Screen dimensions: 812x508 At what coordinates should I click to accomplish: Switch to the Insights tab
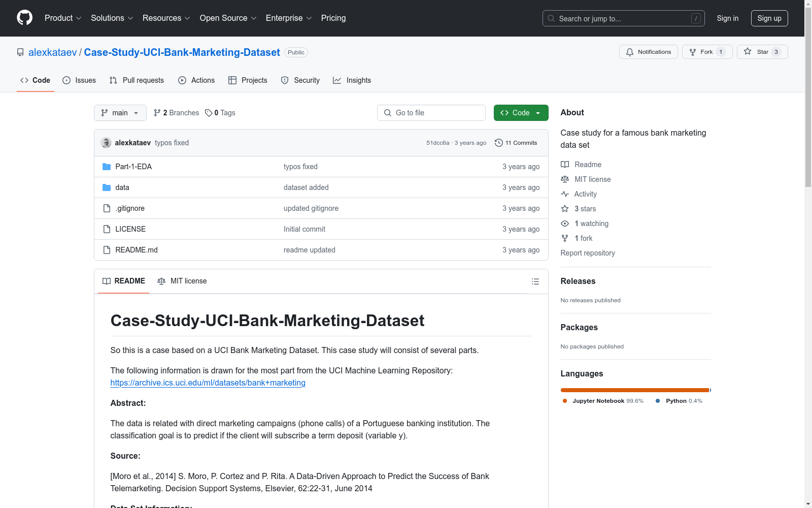(352, 80)
